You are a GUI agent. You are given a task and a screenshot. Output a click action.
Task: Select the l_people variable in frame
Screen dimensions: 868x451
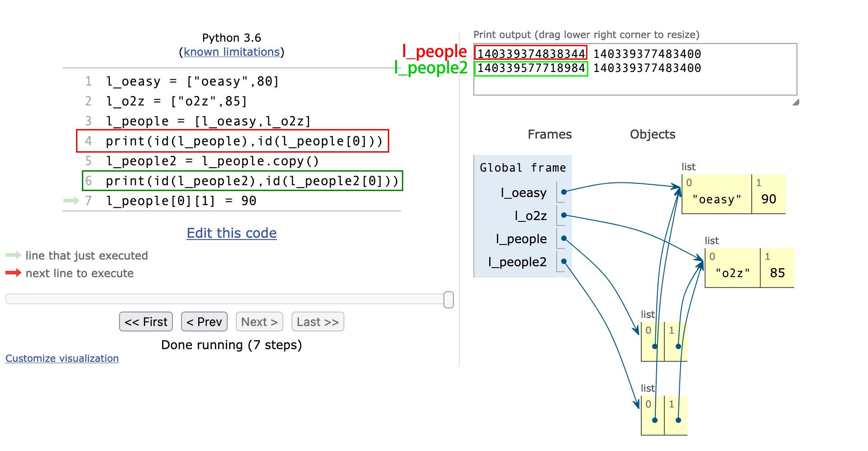pyautogui.click(x=521, y=239)
